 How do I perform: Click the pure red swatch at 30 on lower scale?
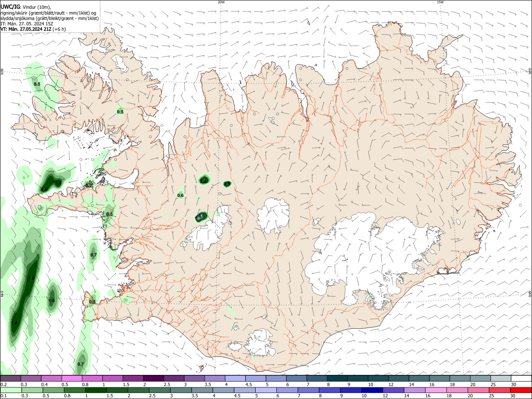point(521,390)
